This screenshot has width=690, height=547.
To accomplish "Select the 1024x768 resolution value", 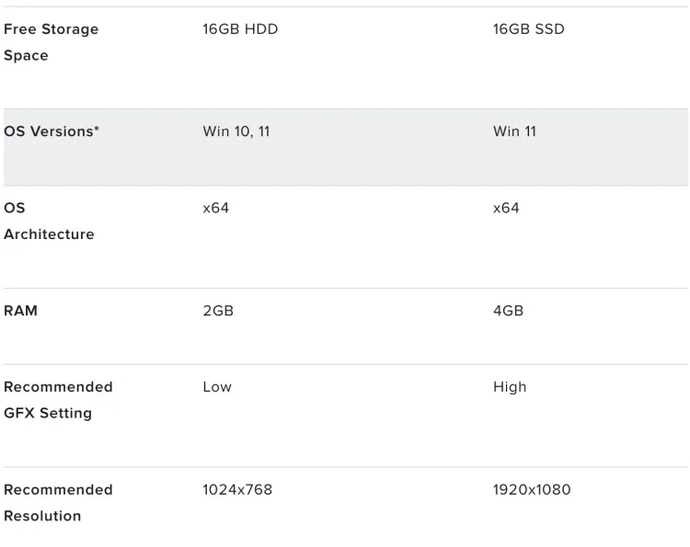I will coord(237,490).
